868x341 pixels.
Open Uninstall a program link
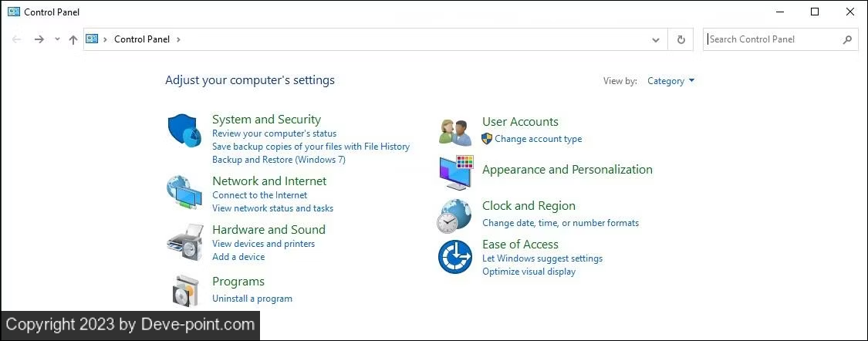click(x=252, y=299)
